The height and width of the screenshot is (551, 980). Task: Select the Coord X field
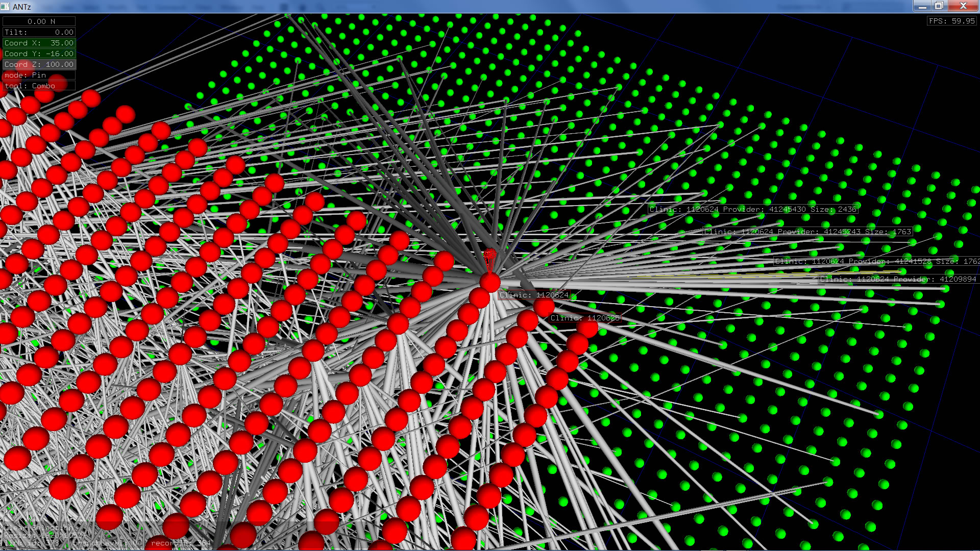39,43
